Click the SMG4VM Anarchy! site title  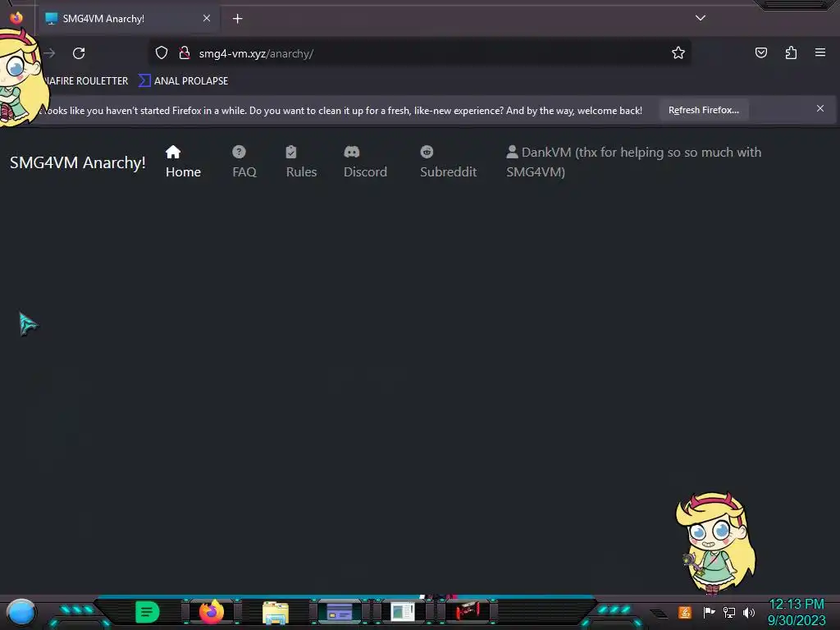click(78, 162)
